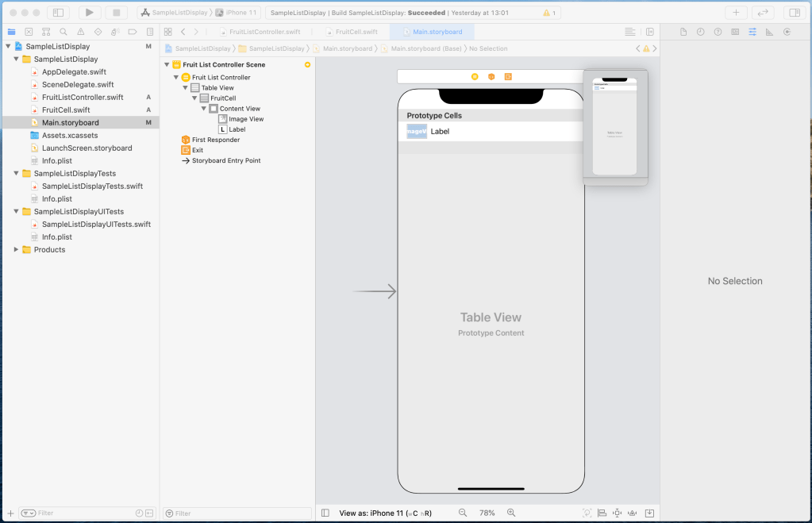This screenshot has width=812, height=523.
Task: Hide the document outline panel
Action: point(325,513)
